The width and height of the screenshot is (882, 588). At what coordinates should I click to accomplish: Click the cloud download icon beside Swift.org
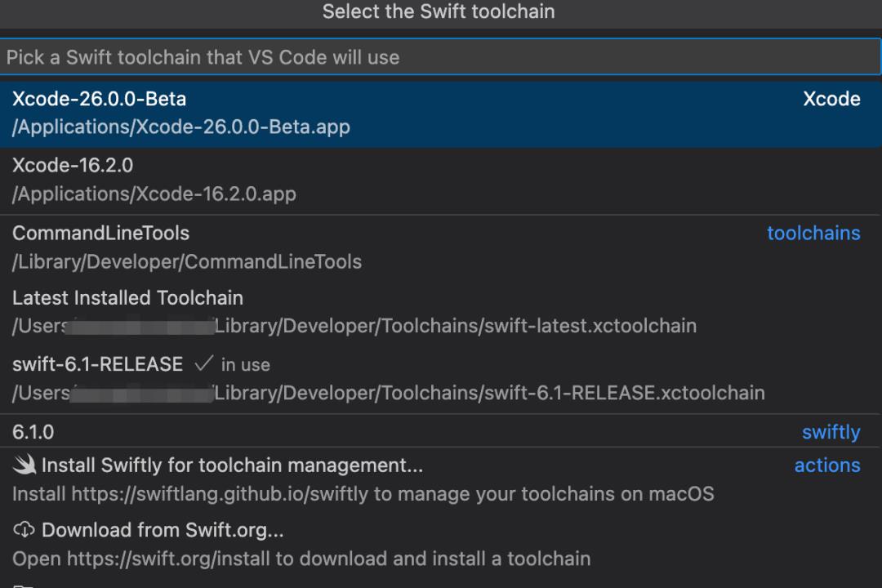pos(24,529)
